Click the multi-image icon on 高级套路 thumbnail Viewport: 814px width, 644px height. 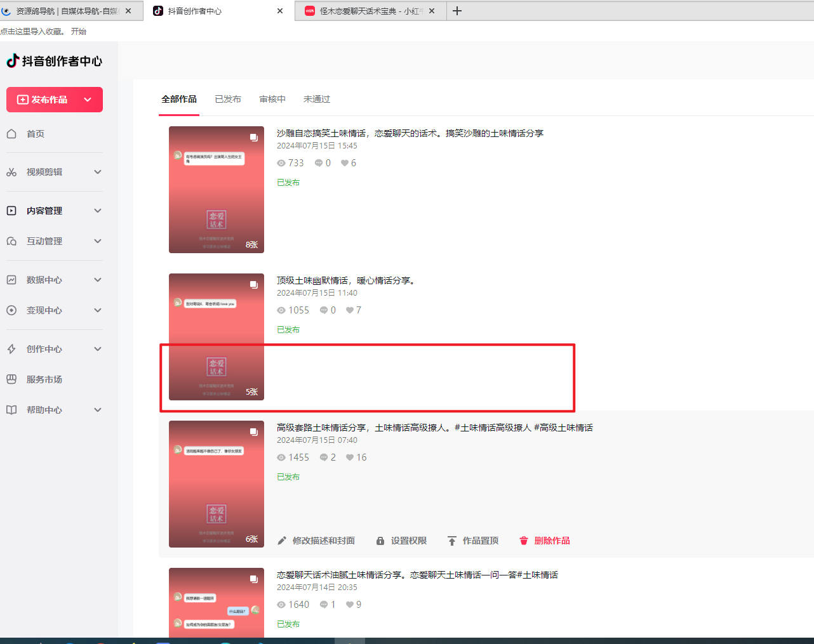[253, 432]
